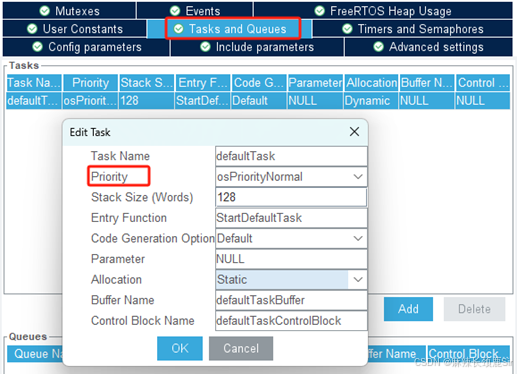Go to Advanced settings tab
The image size is (517, 374).
429,47
